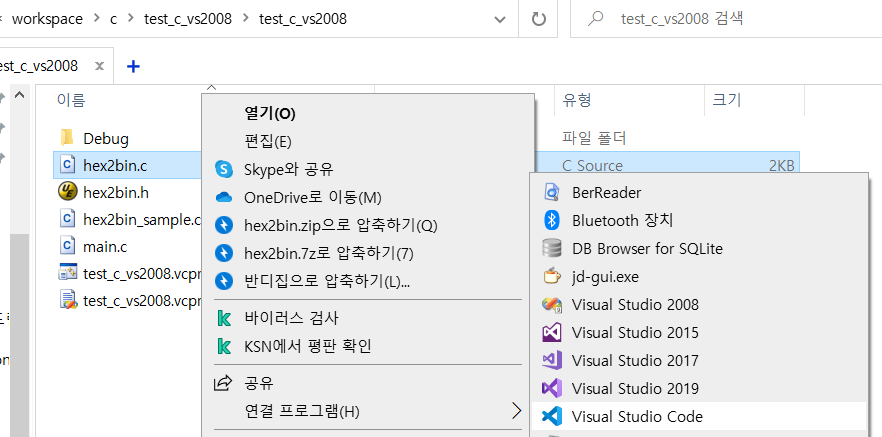
Task: Click the Visual Studio 2015 icon
Action: coord(551,332)
